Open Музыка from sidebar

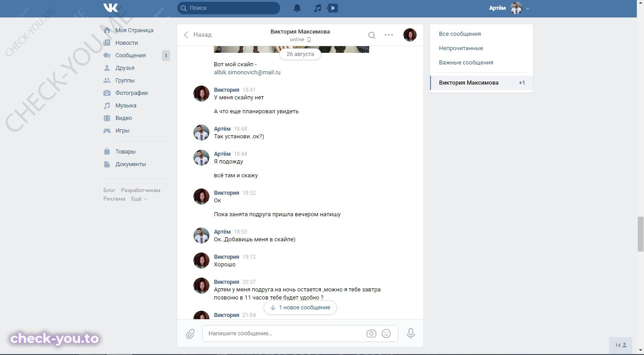(x=126, y=106)
